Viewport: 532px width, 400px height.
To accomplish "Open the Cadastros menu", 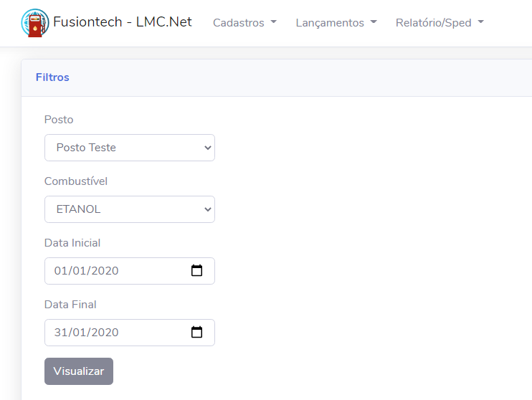I will [x=244, y=23].
